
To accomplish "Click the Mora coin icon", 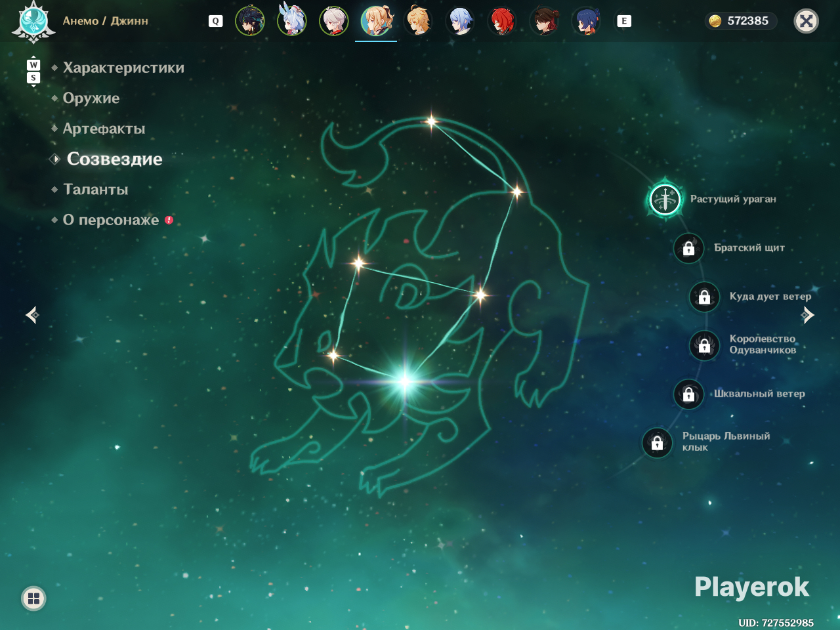I will 715,21.
